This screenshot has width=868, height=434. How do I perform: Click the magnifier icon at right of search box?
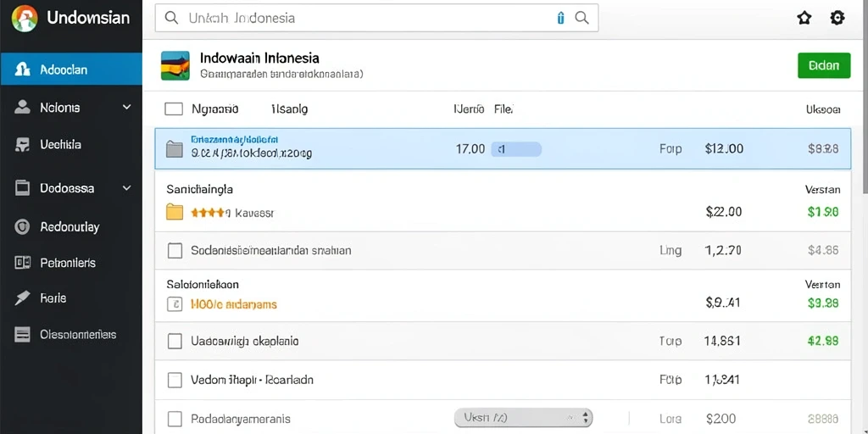[581, 18]
